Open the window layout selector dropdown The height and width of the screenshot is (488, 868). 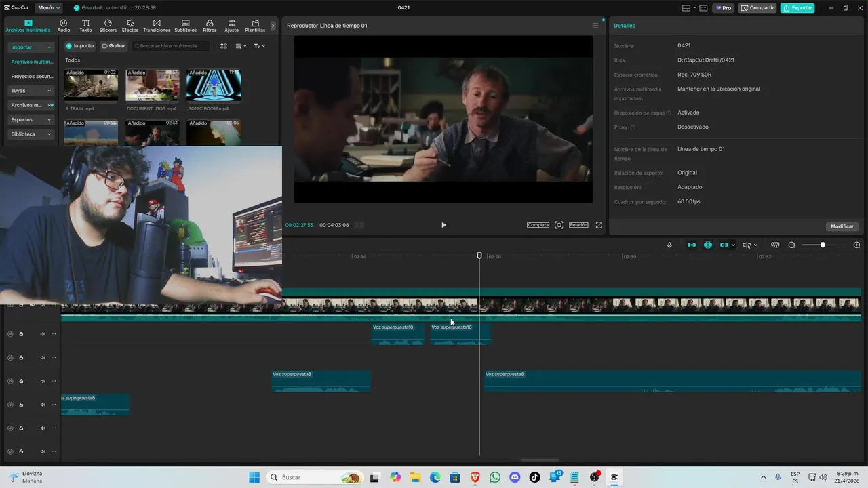pyautogui.click(x=688, y=8)
